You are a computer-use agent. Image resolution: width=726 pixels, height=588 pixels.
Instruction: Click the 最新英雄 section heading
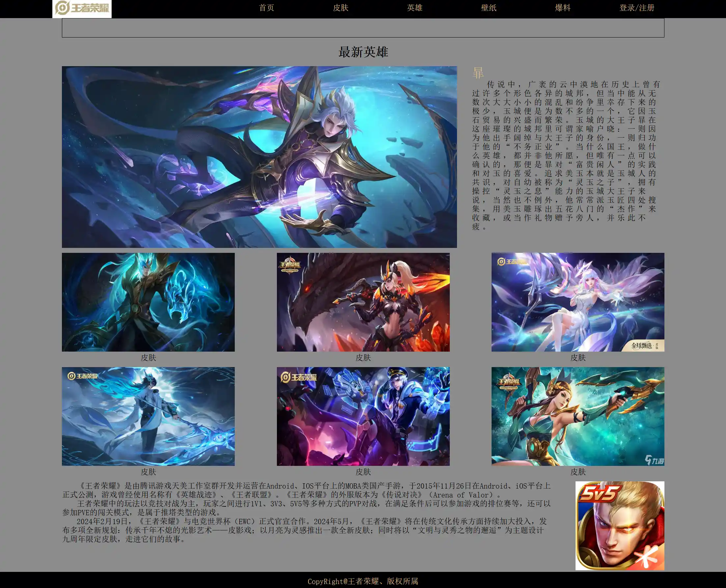click(363, 52)
